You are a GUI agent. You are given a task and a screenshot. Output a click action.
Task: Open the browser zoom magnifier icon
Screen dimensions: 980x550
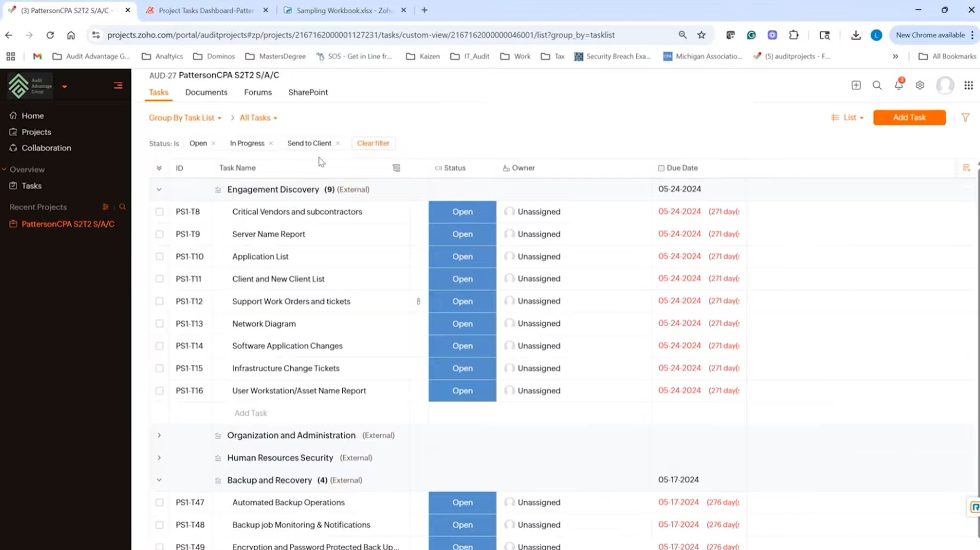682,35
